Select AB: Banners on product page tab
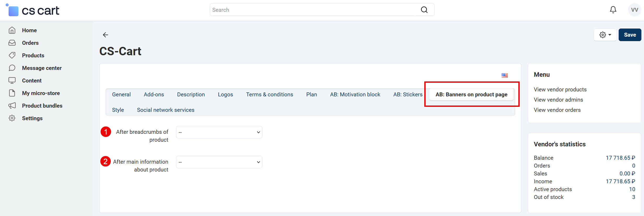This screenshot has width=644, height=216. point(472,95)
